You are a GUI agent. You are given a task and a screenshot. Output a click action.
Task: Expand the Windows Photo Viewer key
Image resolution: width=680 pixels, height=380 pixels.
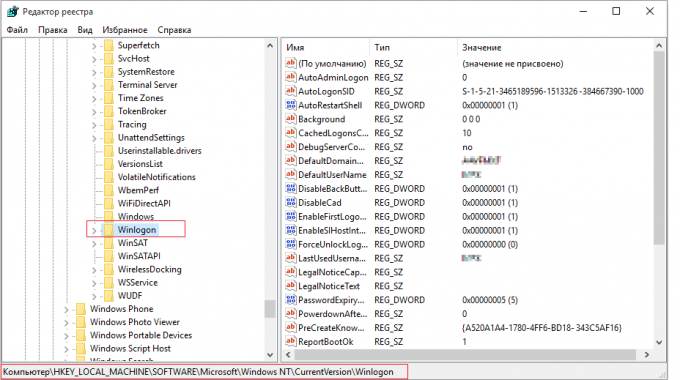point(66,323)
